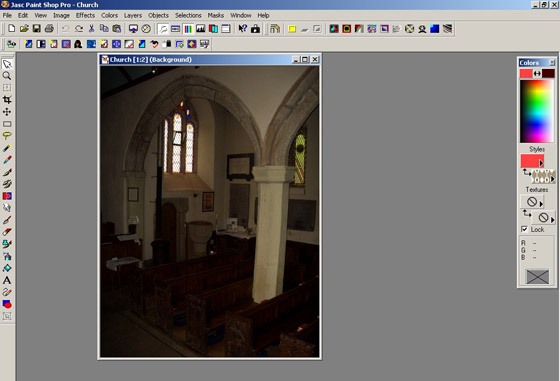Select the Text tool
This screenshot has height=381, width=560.
tap(7, 280)
